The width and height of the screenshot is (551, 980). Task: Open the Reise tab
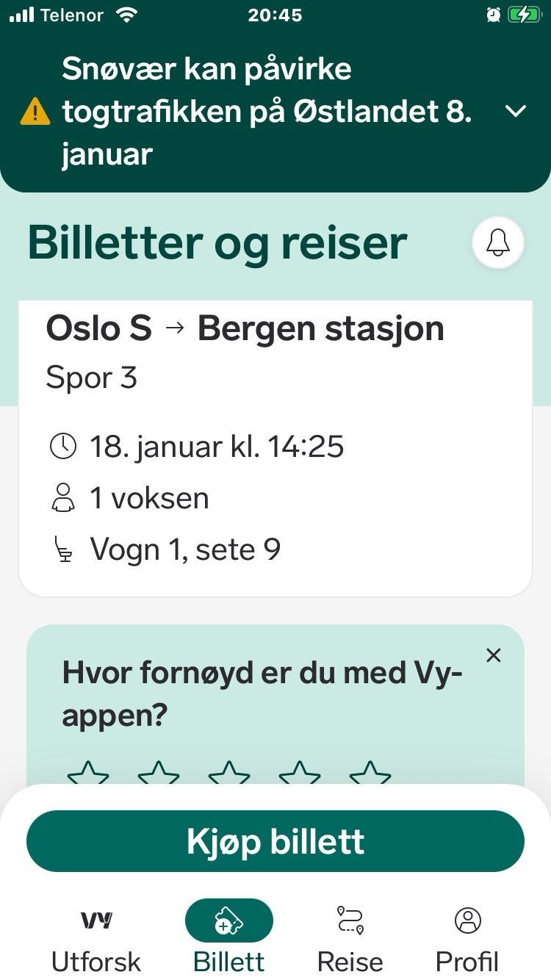pos(350,938)
